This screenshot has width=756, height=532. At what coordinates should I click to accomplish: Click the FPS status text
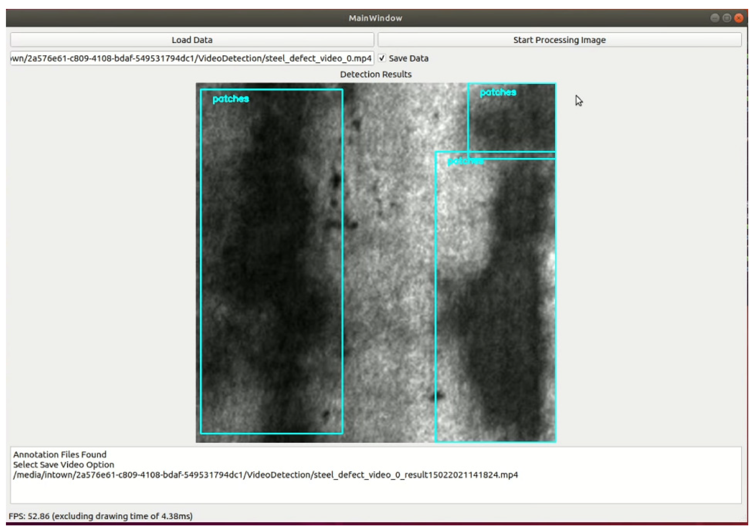[100, 516]
